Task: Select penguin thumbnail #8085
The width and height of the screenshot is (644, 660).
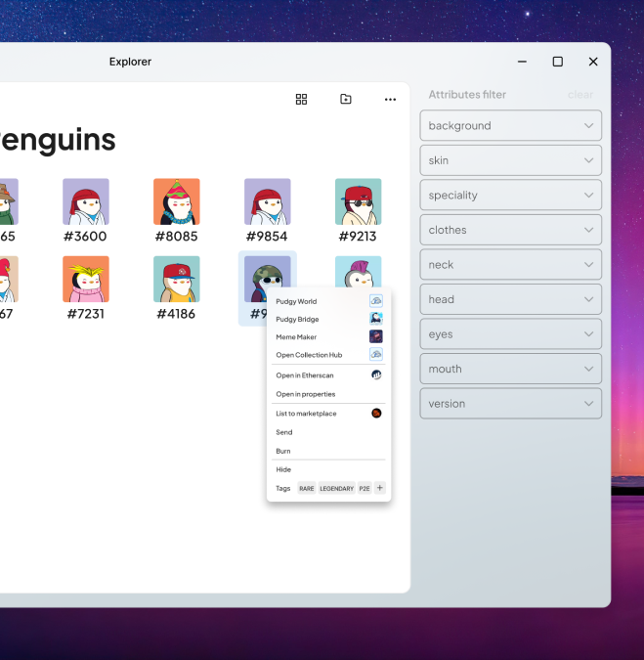Action: tap(177, 201)
